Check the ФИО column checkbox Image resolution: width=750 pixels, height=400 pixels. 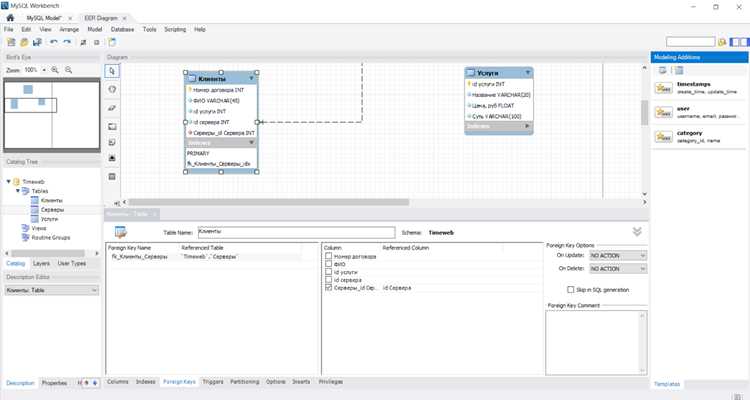(x=329, y=264)
